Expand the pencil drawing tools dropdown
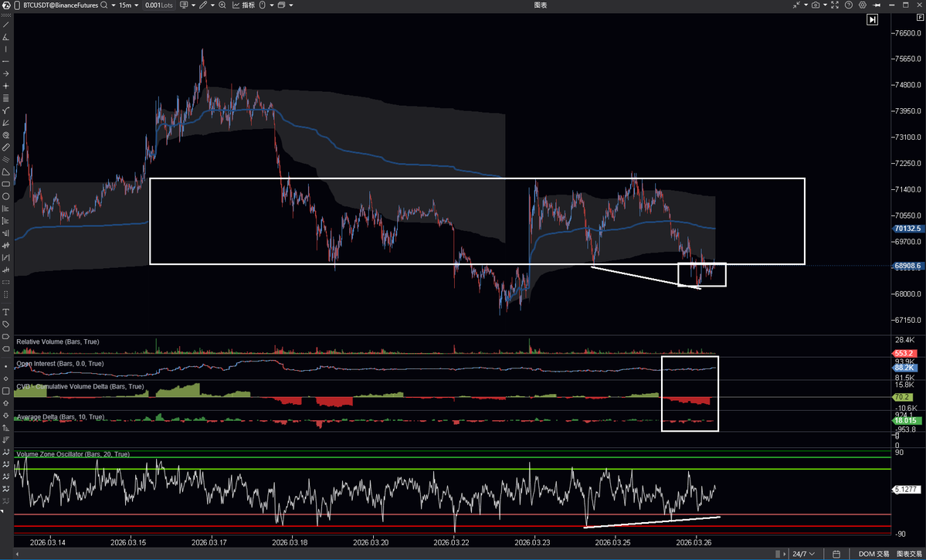The height and width of the screenshot is (560, 926). point(212,5)
